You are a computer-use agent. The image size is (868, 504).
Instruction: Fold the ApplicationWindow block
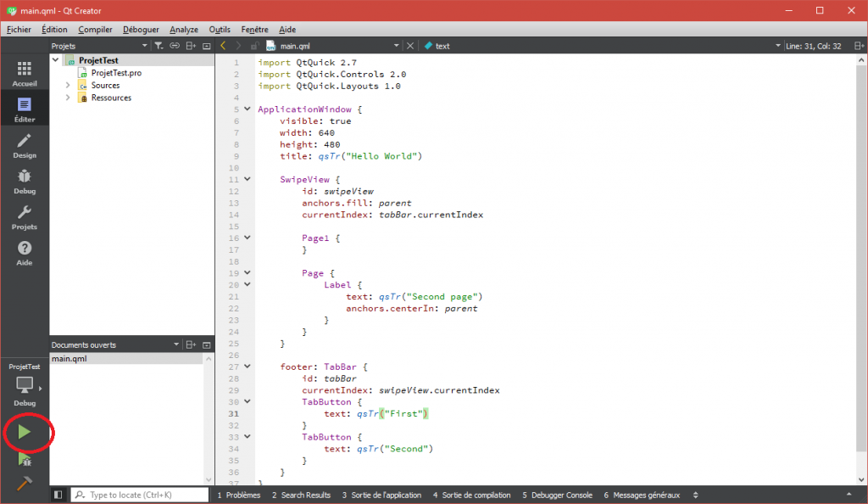click(x=248, y=109)
